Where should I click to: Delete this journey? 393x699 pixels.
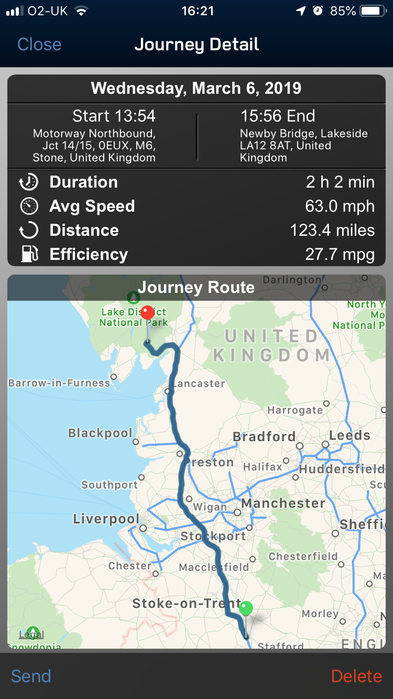pos(356,676)
